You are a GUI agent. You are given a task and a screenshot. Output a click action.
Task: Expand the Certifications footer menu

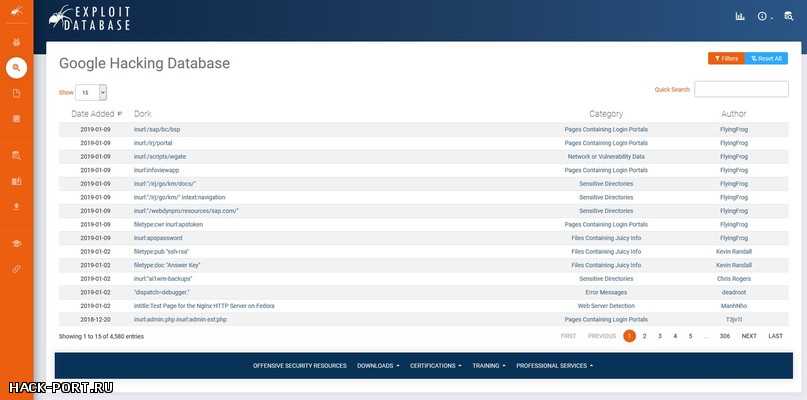pyautogui.click(x=435, y=366)
